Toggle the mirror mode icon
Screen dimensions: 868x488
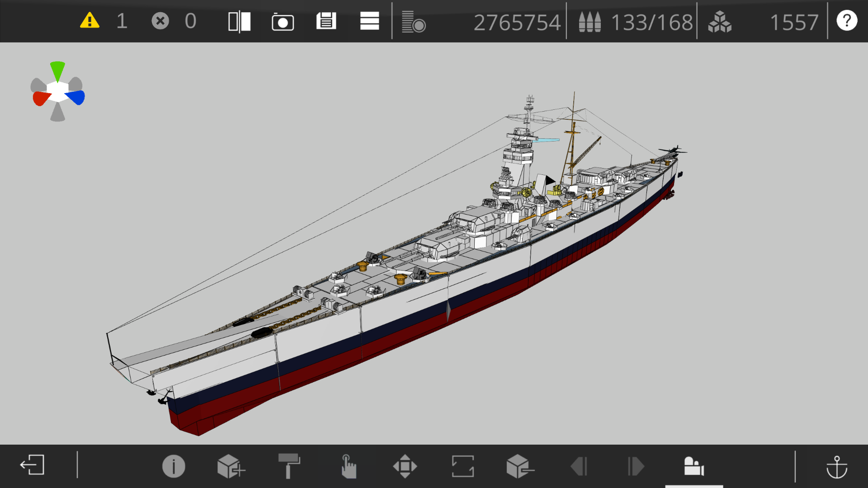click(239, 21)
